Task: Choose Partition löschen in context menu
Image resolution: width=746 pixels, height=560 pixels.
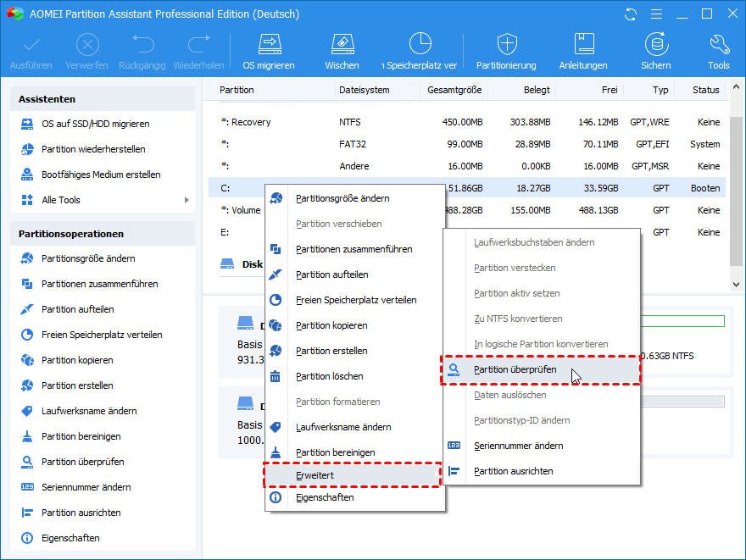Action: tap(354, 376)
